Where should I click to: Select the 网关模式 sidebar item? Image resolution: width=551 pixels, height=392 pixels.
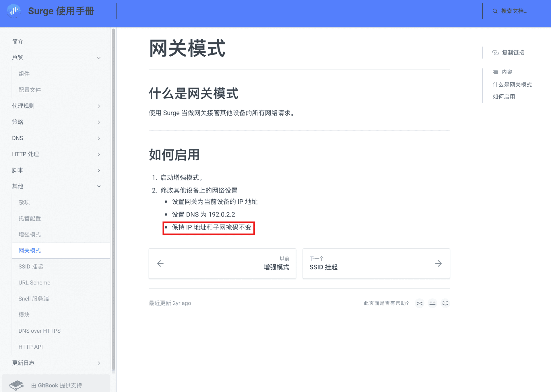[x=61, y=250]
